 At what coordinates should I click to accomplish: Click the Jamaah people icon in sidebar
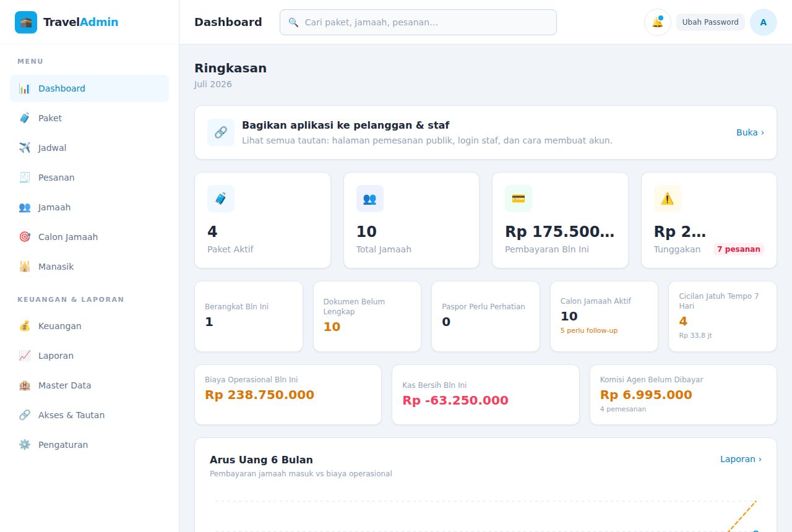coord(25,207)
